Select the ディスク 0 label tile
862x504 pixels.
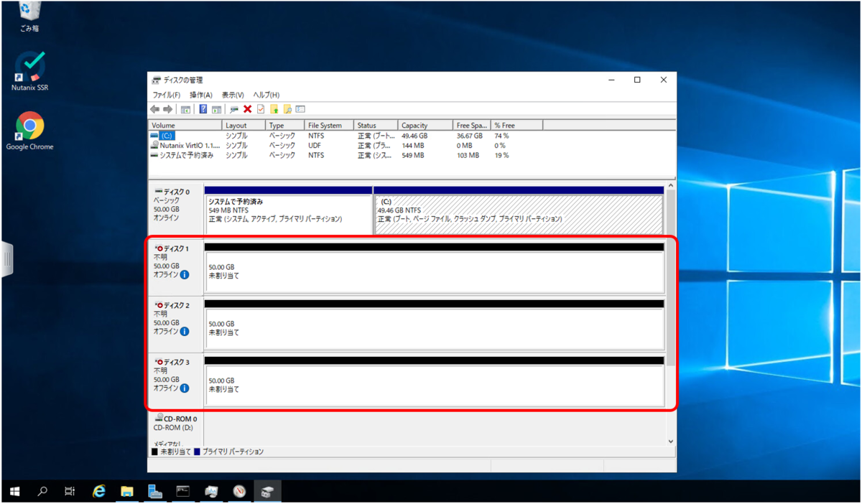(x=176, y=210)
